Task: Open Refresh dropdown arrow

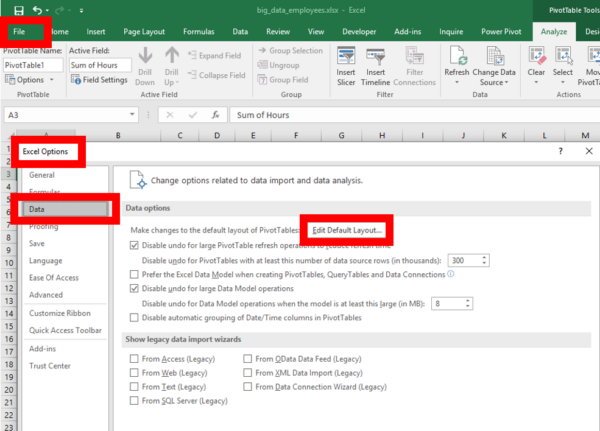Action: click(x=457, y=82)
